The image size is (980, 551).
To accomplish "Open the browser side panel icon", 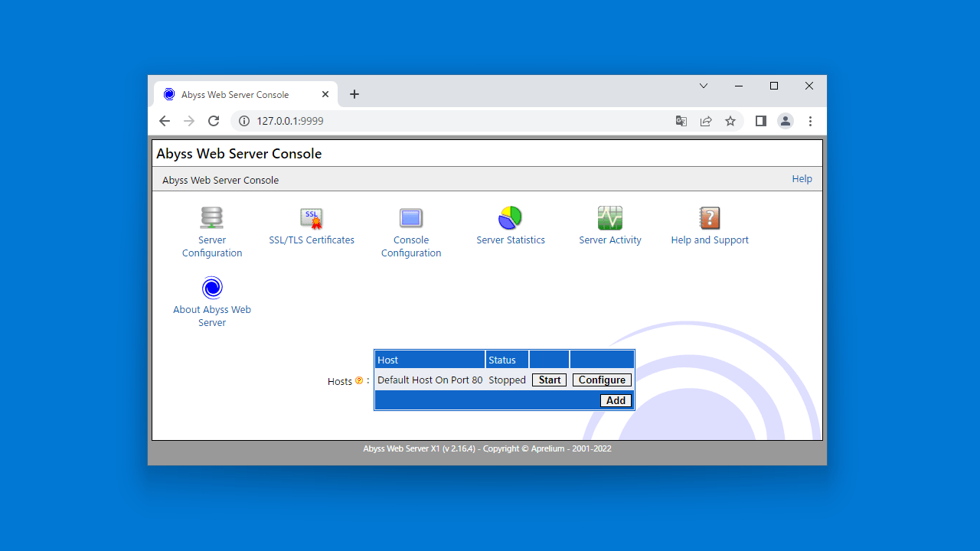I will click(x=760, y=121).
